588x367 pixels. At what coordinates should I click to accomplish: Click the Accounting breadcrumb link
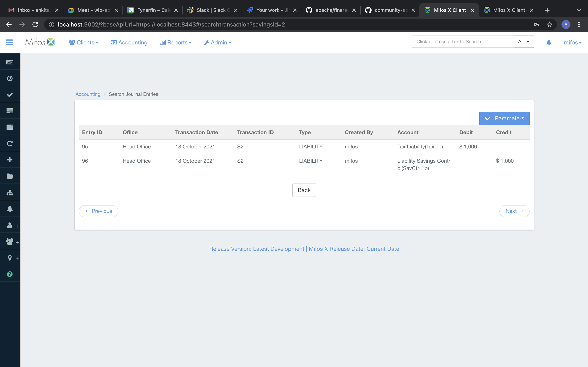[x=88, y=94]
